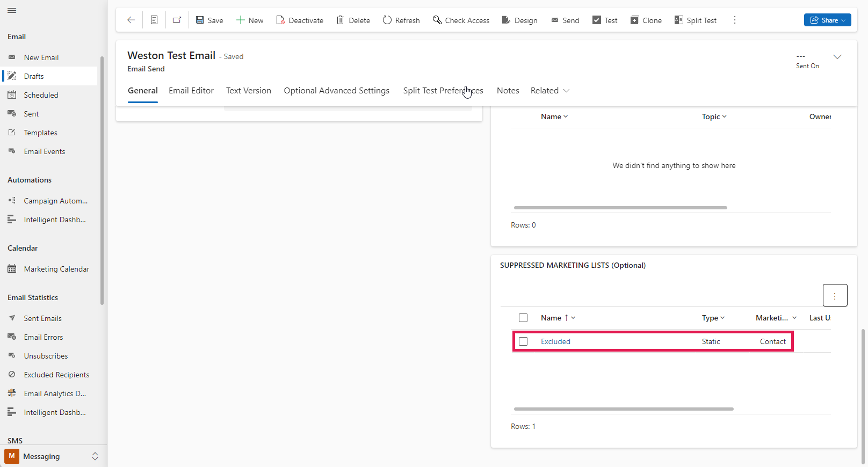Open the Messaging area switcher

pos(53,456)
